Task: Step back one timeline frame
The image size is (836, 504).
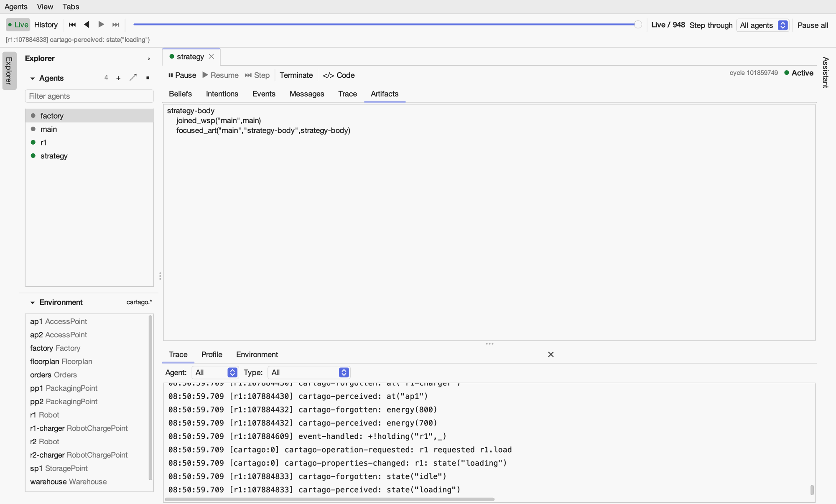Action: pos(87,25)
